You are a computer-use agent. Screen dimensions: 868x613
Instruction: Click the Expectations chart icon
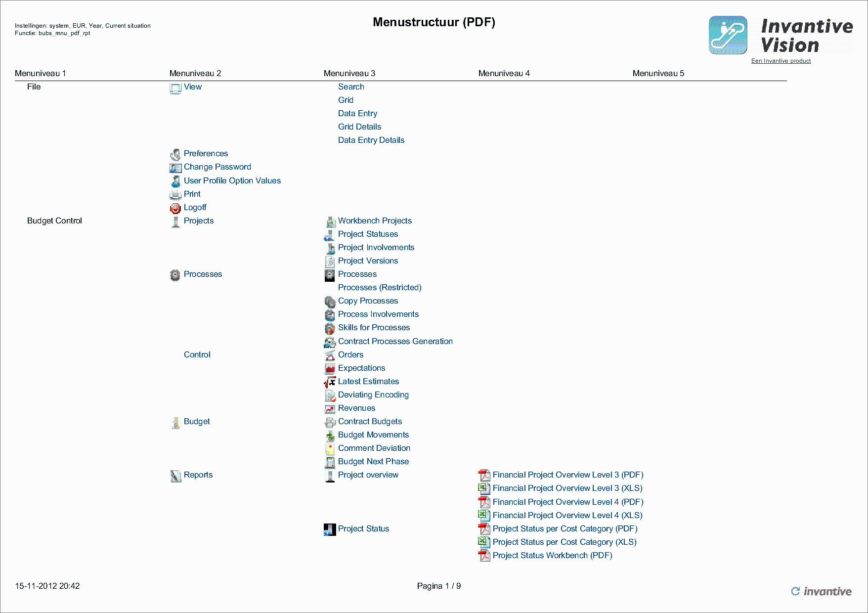coord(330,369)
